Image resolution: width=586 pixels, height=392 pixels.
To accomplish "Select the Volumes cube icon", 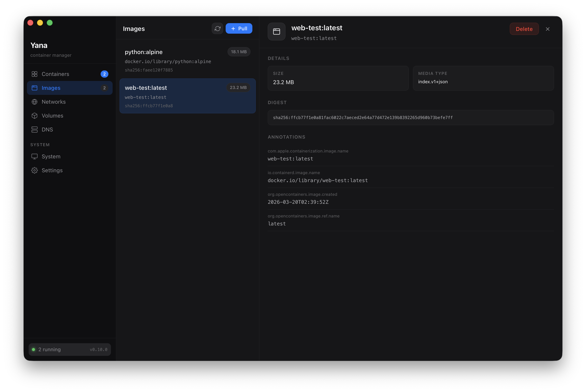I will 35,115.
